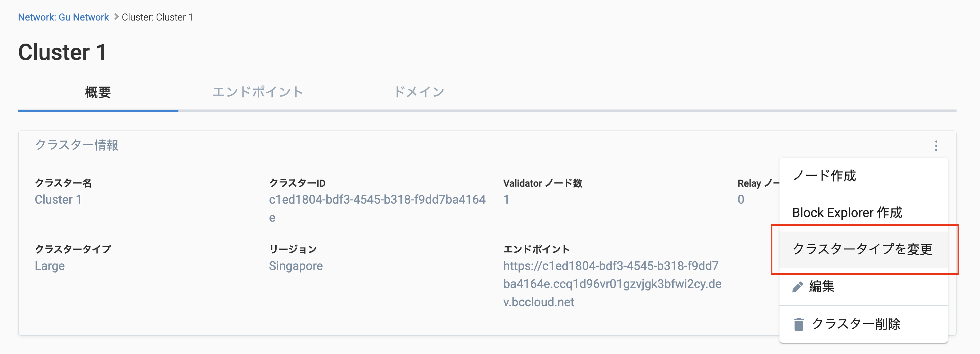Click the breadcrumb chevron separator arrow
This screenshot has width=980, height=354.
coord(116,17)
